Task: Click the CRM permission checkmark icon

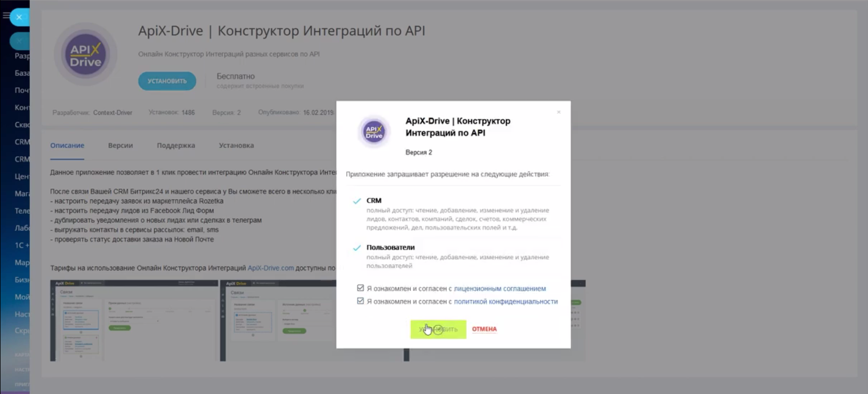Action: [x=357, y=201]
